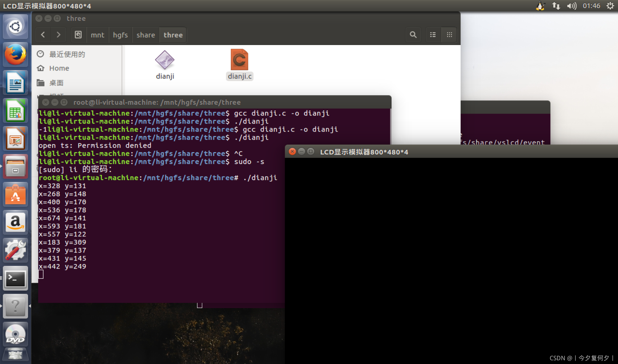The width and height of the screenshot is (618, 364).
Task: Launch the Amazon shortcut in the dock
Action: click(15, 222)
